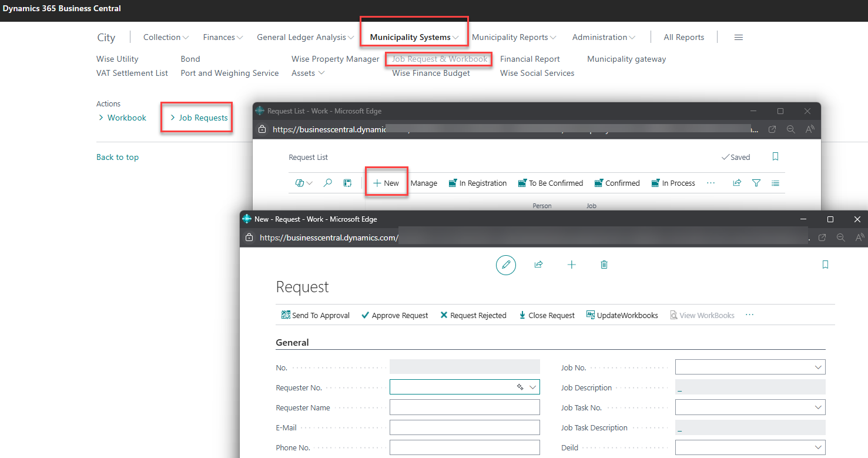Click the pencil edit icon on the Request card
The width and height of the screenshot is (868, 458).
pos(506,265)
